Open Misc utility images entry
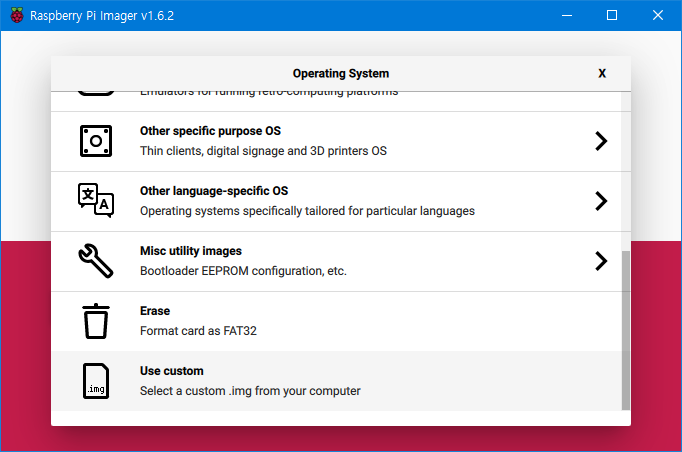This screenshot has width=682, height=452. (x=336, y=261)
